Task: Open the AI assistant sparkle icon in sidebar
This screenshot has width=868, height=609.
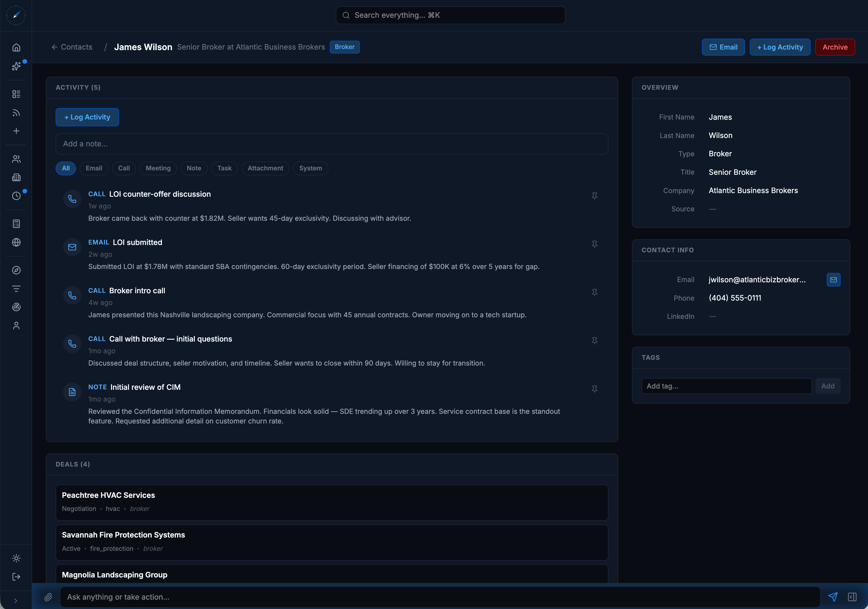Action: [x=16, y=66]
